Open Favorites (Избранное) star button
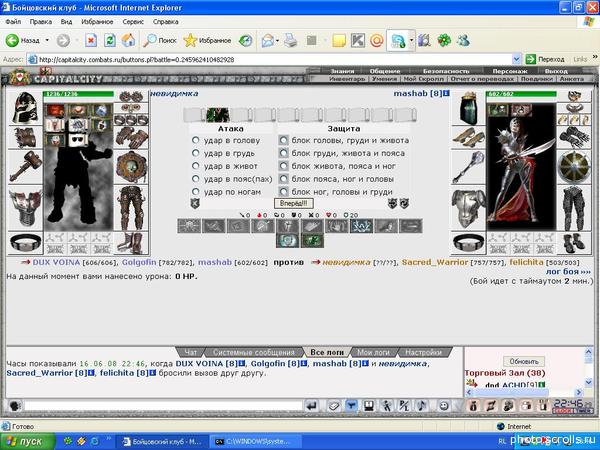Image resolution: width=600 pixels, height=450 pixels. click(x=207, y=40)
